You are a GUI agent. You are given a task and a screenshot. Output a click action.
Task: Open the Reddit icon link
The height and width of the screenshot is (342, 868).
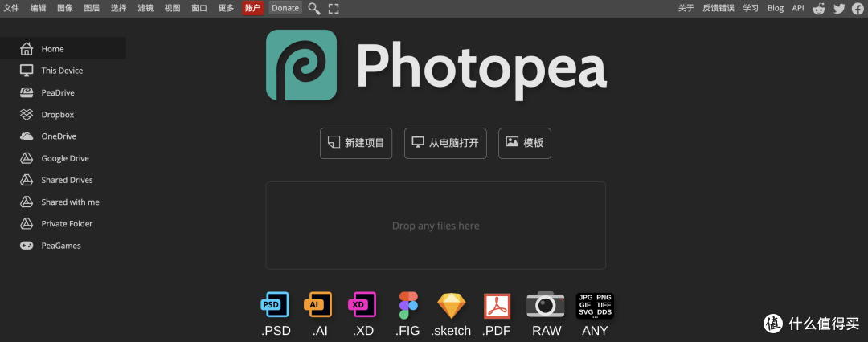(819, 8)
